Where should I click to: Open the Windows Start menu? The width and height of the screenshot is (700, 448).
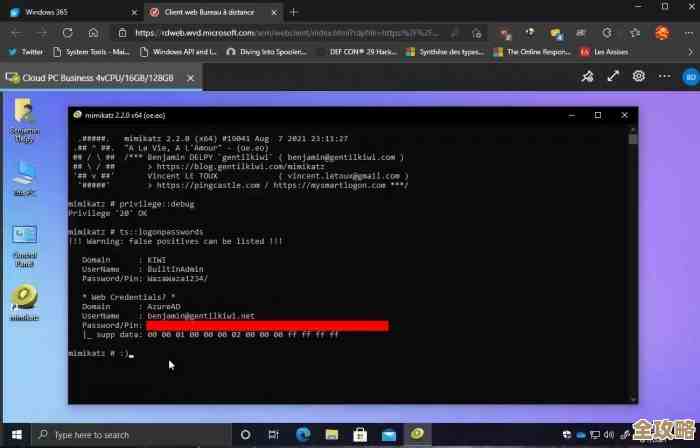16,435
